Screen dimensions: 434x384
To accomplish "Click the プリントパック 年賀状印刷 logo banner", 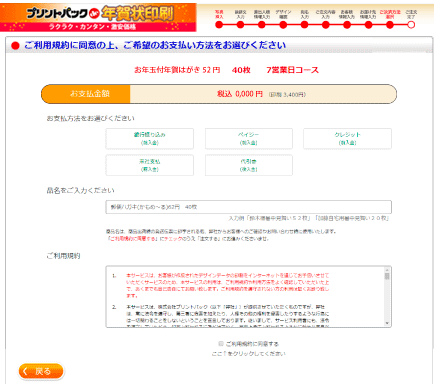I will [98, 18].
